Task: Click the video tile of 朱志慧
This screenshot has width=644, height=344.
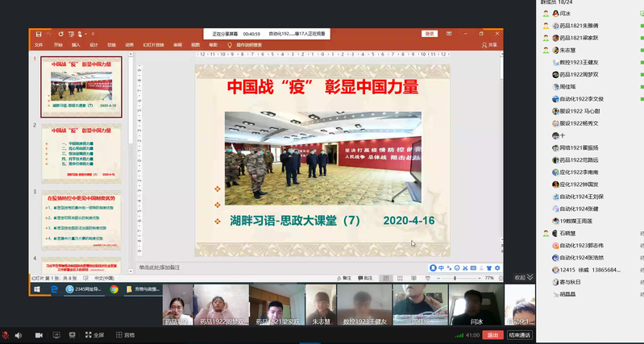Action: point(321,305)
